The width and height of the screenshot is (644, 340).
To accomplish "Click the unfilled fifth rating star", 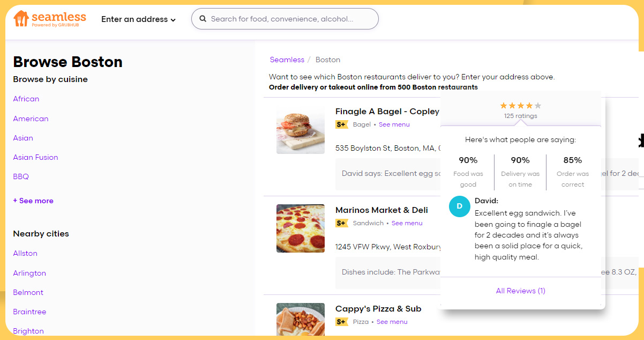I will tap(537, 106).
